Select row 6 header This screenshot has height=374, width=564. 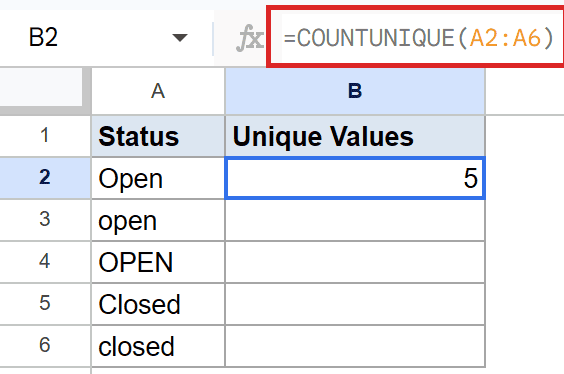pos(45,346)
